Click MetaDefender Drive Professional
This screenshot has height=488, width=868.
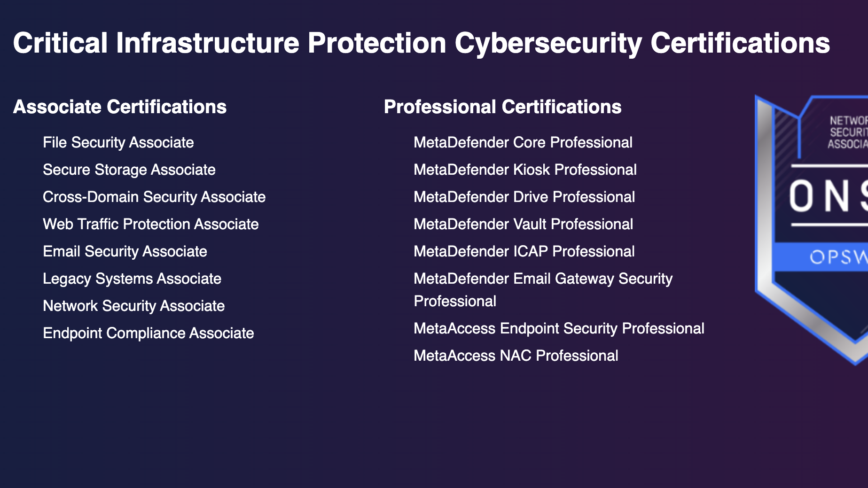coord(524,197)
